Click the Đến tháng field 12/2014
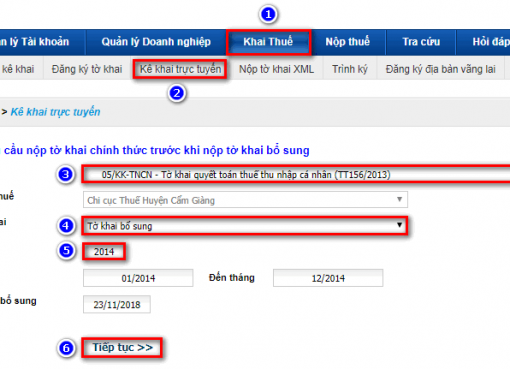This screenshot has width=510, height=369. coord(328,278)
